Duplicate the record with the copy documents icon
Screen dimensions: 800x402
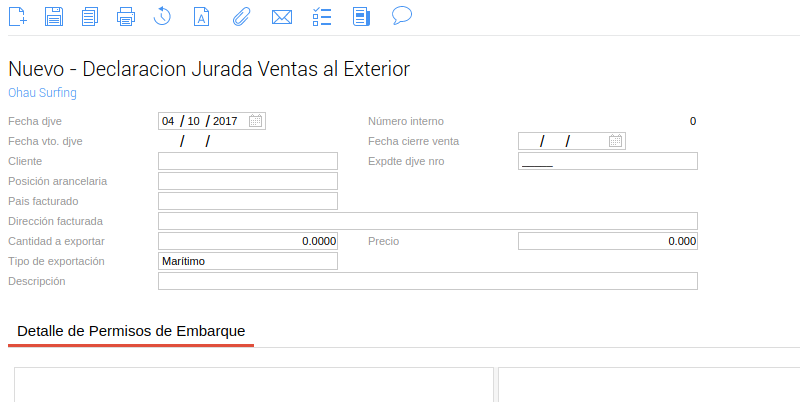coord(90,16)
